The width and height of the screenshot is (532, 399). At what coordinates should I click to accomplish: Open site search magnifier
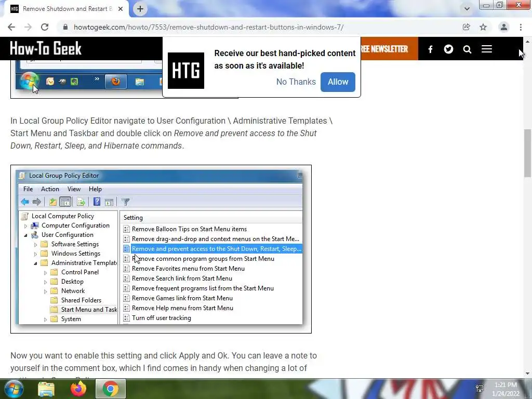[x=467, y=49]
